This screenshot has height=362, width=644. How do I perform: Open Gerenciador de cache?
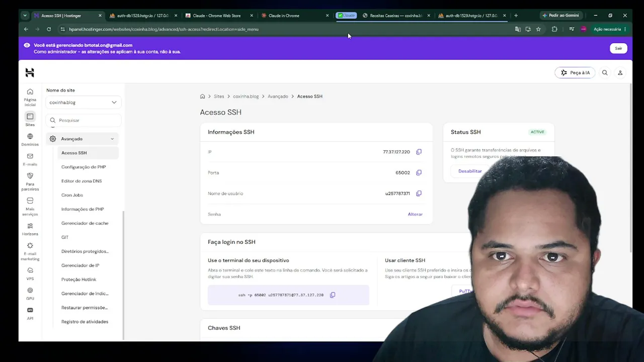coord(85,223)
